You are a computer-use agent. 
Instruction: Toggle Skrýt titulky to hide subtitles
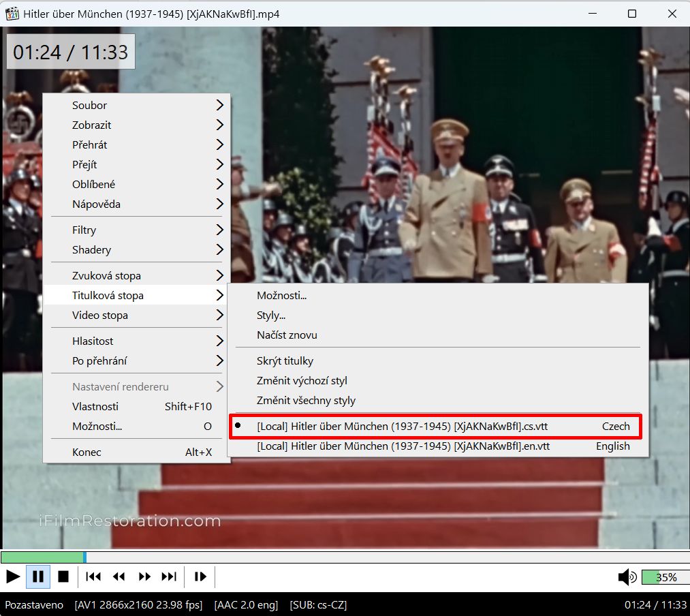click(285, 361)
